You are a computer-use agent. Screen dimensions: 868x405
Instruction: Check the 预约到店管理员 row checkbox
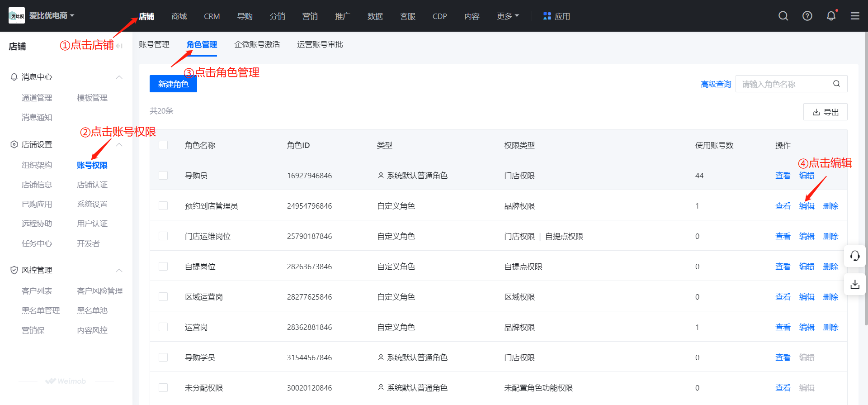tap(163, 205)
